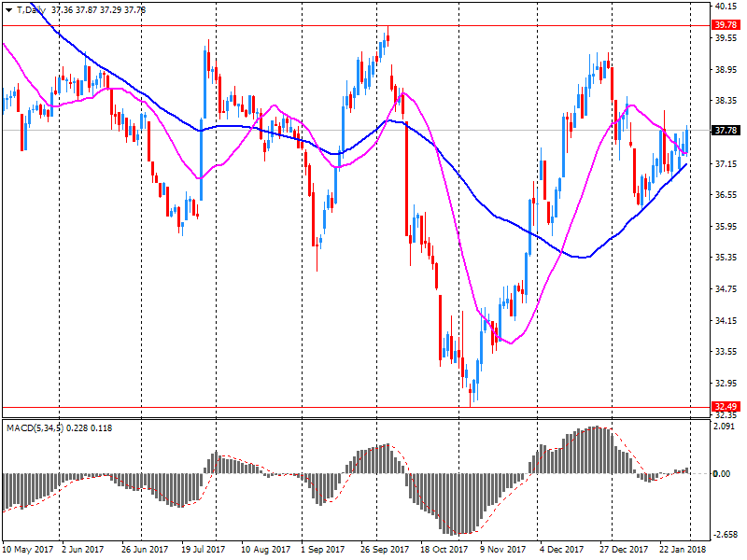
Task: Click the 40.15 price scale label
Action: (725, 7)
